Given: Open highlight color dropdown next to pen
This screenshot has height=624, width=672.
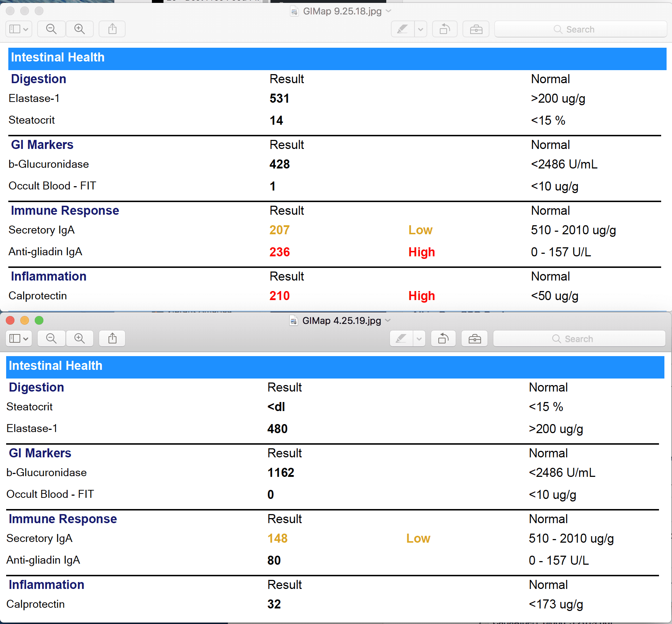Looking at the screenshot, I should (x=420, y=29).
